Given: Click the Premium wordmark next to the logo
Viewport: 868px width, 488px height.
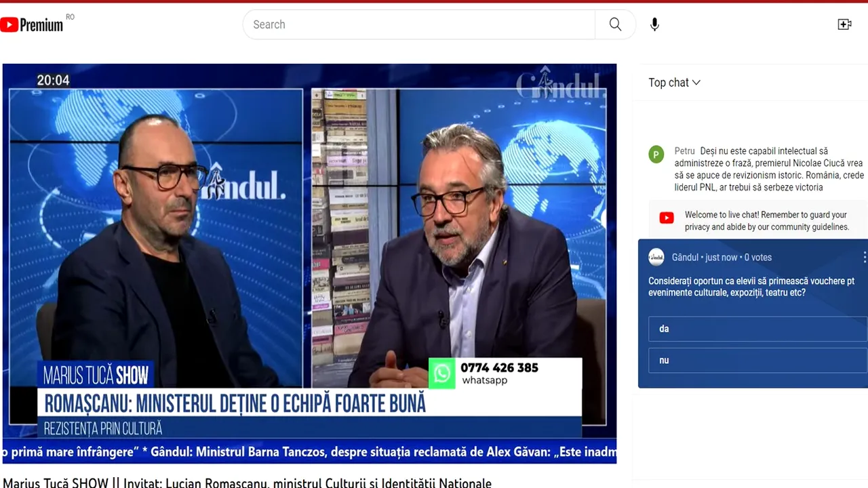Looking at the screenshot, I should point(42,24).
